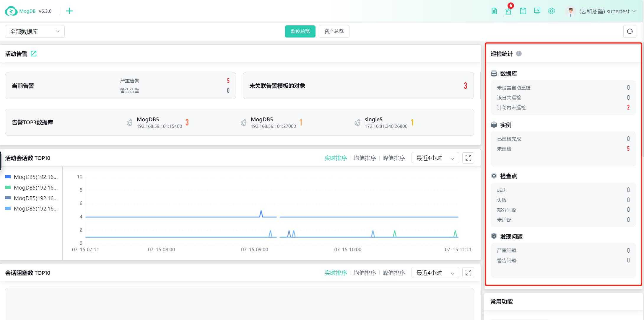The width and height of the screenshot is (644, 320).
Task: Switch to 资产总览 tab
Action: pos(334,31)
